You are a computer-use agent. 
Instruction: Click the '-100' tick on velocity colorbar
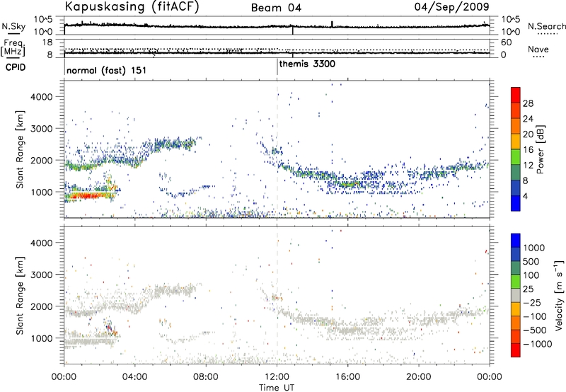tap(535, 316)
